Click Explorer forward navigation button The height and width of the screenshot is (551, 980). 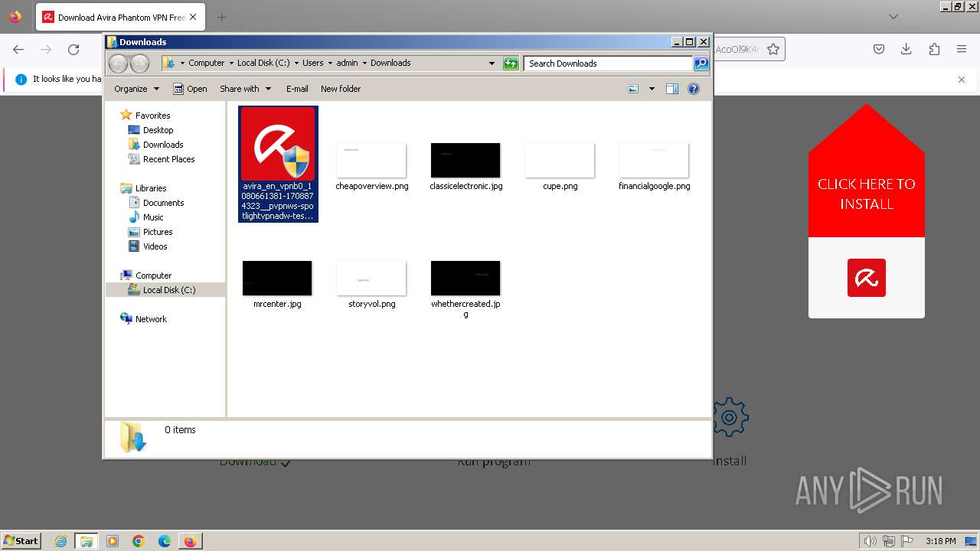point(139,64)
